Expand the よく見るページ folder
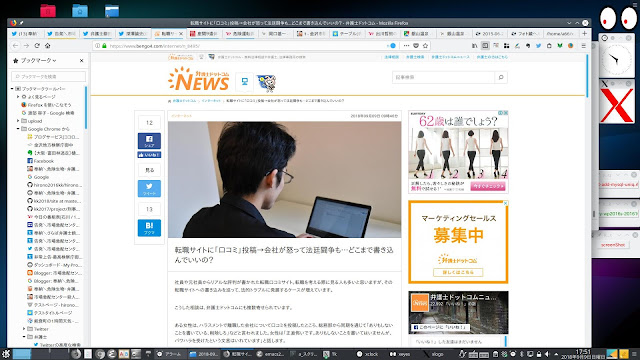Viewport: 640px width, 360px height. (x=18, y=97)
